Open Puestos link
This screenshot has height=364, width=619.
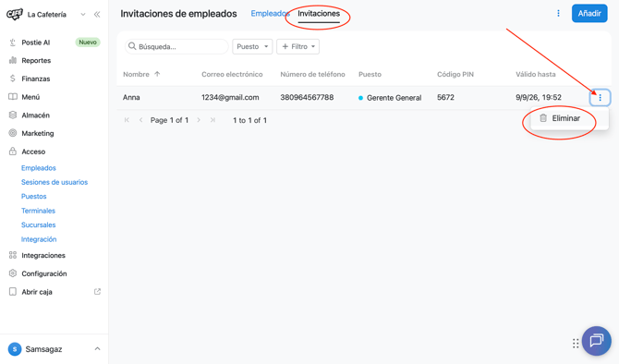(34, 196)
